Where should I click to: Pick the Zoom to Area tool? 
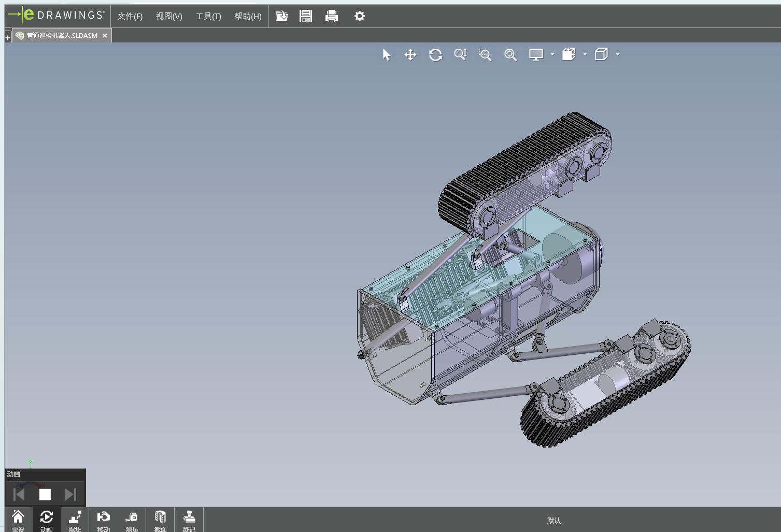(x=485, y=55)
